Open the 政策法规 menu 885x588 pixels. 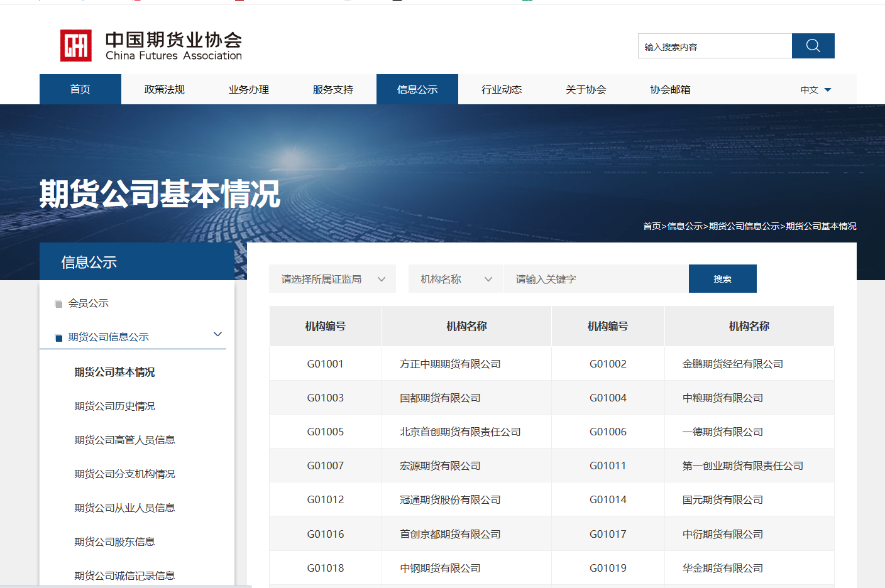(x=165, y=89)
